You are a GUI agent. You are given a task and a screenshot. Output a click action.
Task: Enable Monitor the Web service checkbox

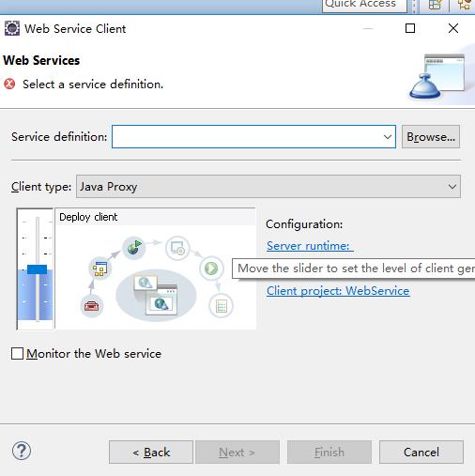coord(17,354)
